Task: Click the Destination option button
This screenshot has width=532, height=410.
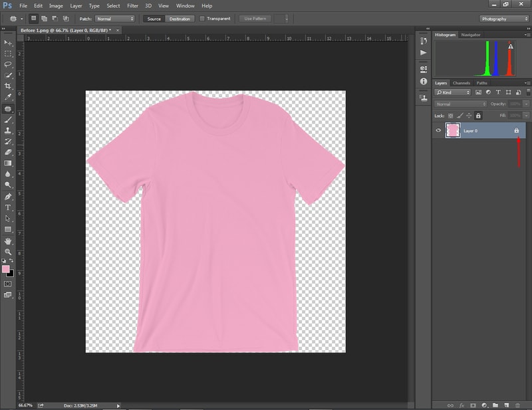Action: [x=180, y=19]
